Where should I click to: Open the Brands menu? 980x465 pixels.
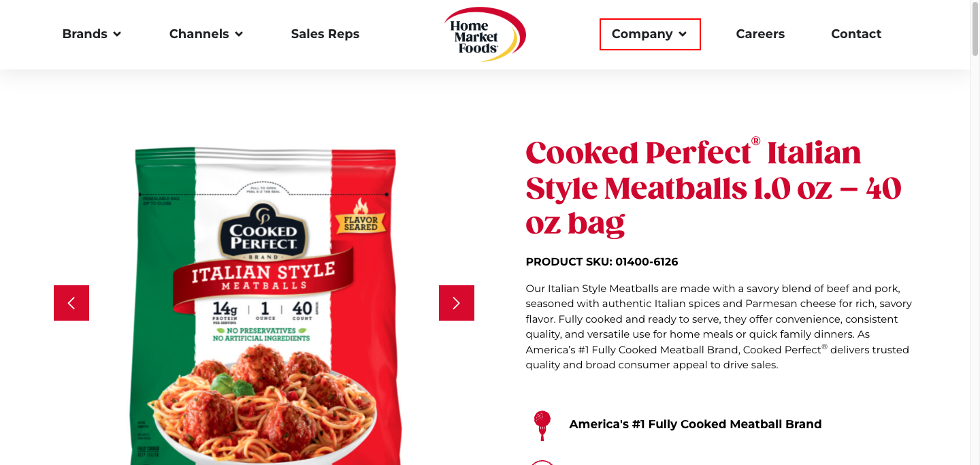(92, 34)
